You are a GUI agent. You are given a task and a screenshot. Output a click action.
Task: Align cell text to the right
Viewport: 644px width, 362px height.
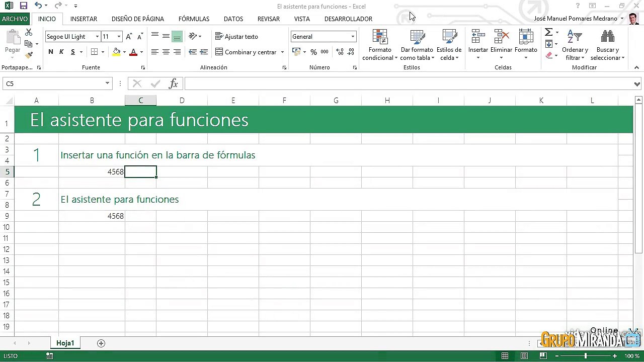coord(177,52)
